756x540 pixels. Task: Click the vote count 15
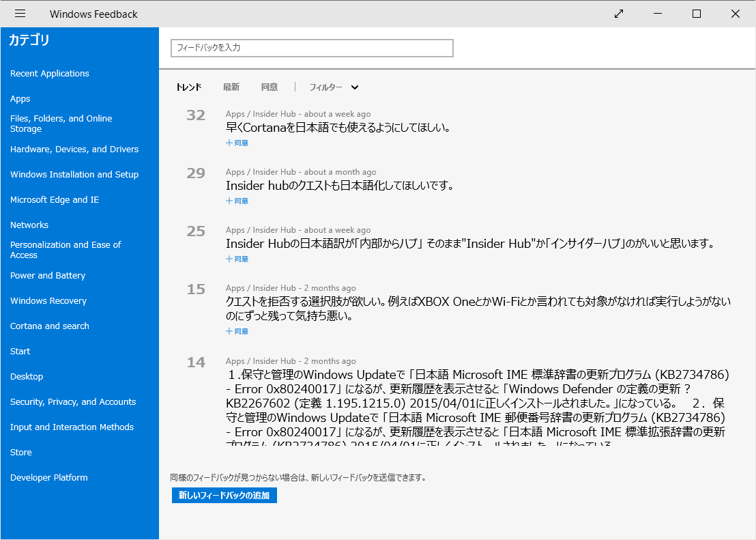pos(196,289)
